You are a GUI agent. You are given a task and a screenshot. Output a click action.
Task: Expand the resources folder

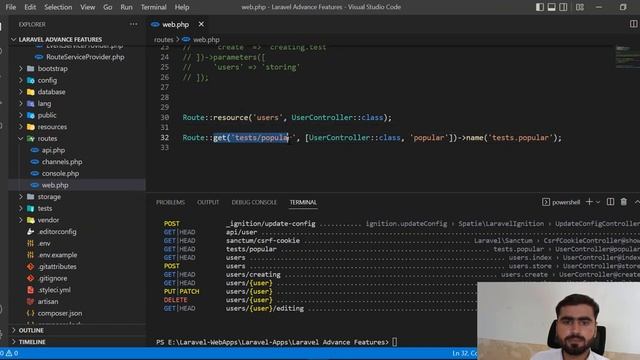(x=52, y=127)
